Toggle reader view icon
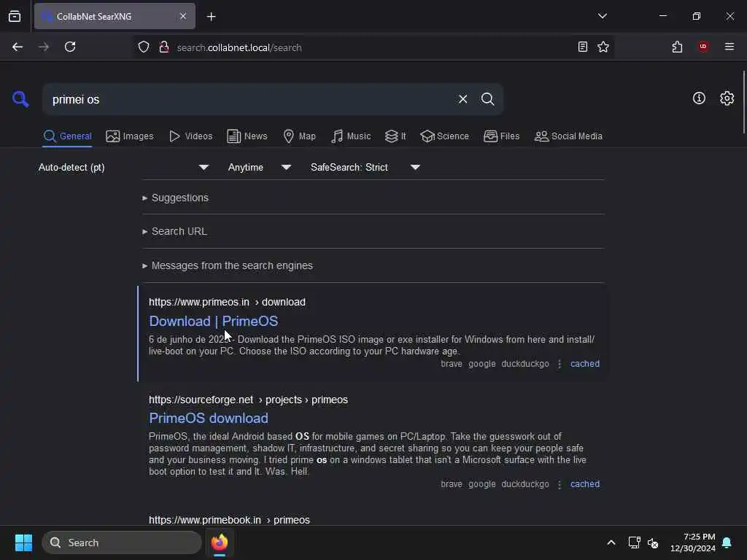Screen dimensions: 747x560 click(x=582, y=47)
